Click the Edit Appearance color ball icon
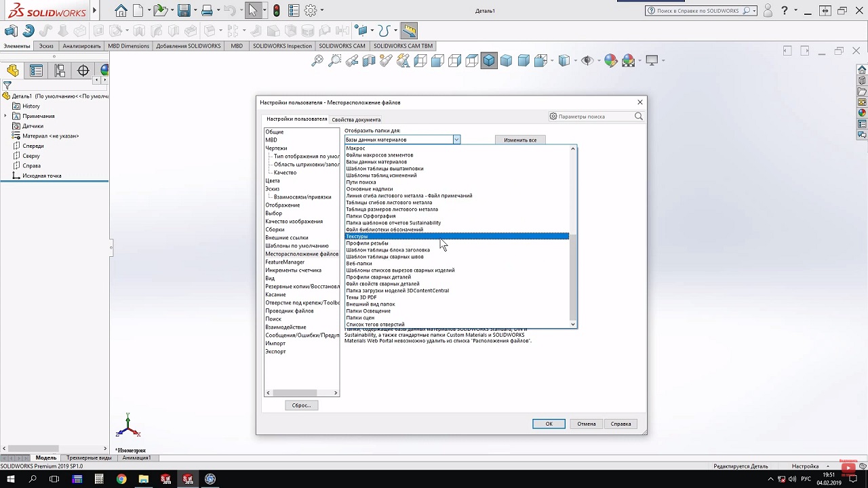This screenshot has width=868, height=488. click(610, 61)
